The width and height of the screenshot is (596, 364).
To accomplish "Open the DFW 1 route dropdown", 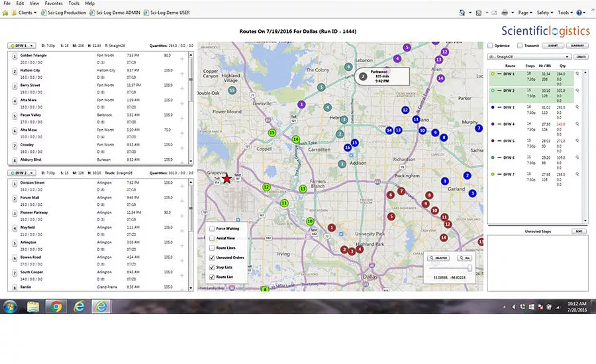I will click(x=22, y=46).
